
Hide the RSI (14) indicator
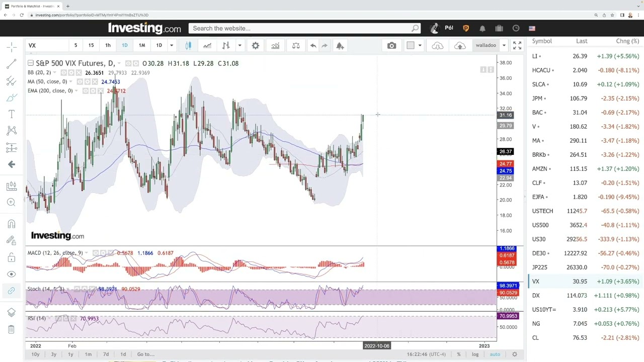coord(58,318)
